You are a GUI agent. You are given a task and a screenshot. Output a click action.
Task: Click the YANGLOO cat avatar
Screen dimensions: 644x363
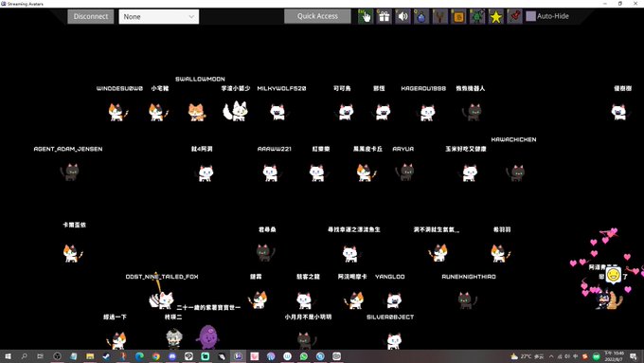pos(394,300)
